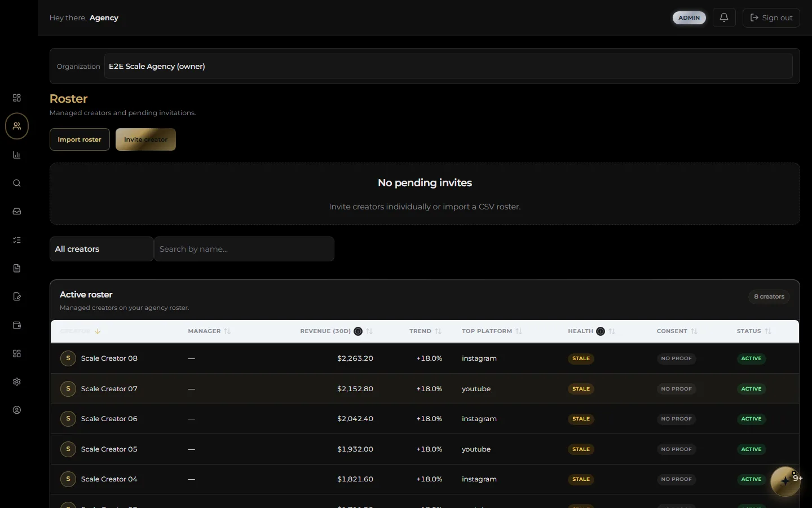Image resolution: width=812 pixels, height=508 pixels.
Task: Click the revenue value $1,821.60
Action: tap(355, 479)
